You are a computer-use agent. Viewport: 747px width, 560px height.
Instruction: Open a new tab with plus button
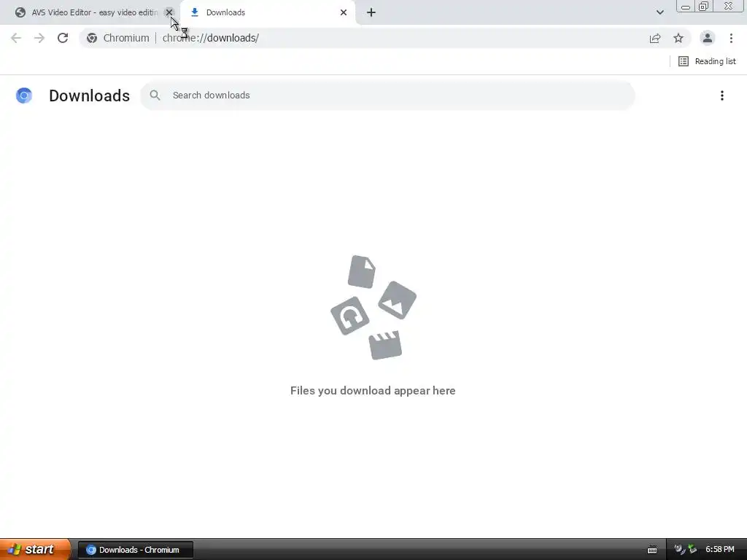point(371,12)
